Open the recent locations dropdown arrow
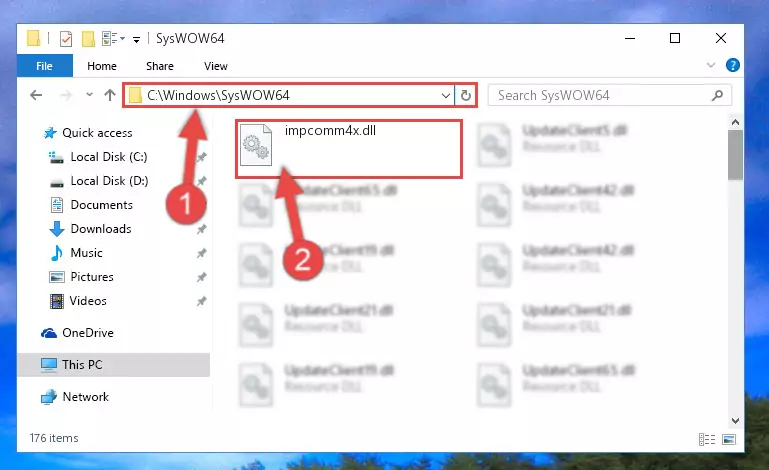The width and height of the screenshot is (769, 470). pyautogui.click(x=89, y=94)
